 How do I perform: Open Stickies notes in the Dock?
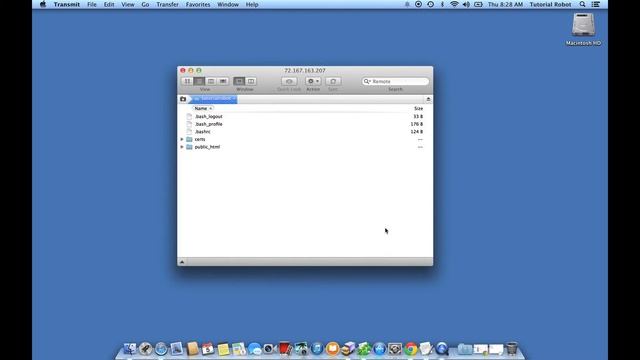coord(223,349)
